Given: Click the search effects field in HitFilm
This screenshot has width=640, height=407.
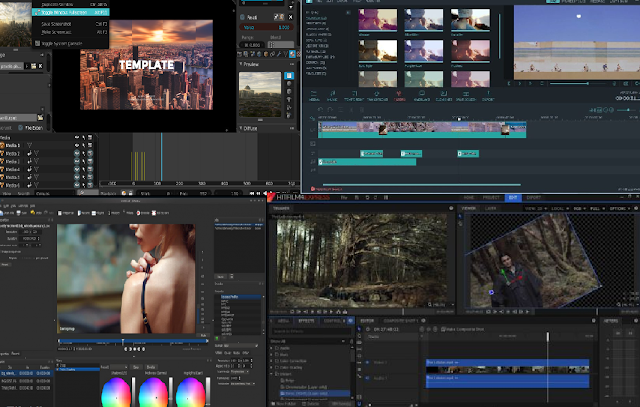Looking at the screenshot, I should click(x=310, y=331).
